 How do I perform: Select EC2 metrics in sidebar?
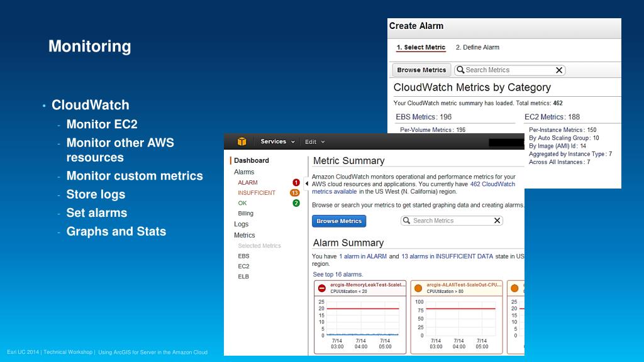[x=243, y=266]
